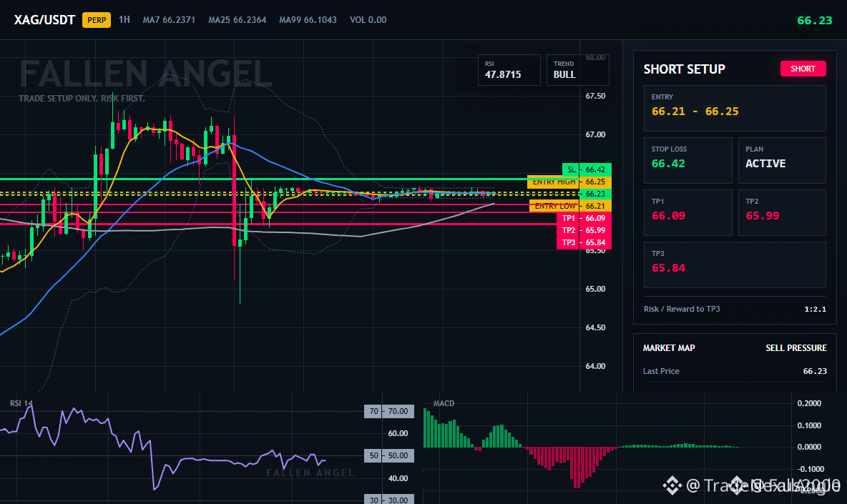Select the ENTRY LOW 66.21 price tag
The height and width of the screenshot is (504, 847).
(x=570, y=206)
